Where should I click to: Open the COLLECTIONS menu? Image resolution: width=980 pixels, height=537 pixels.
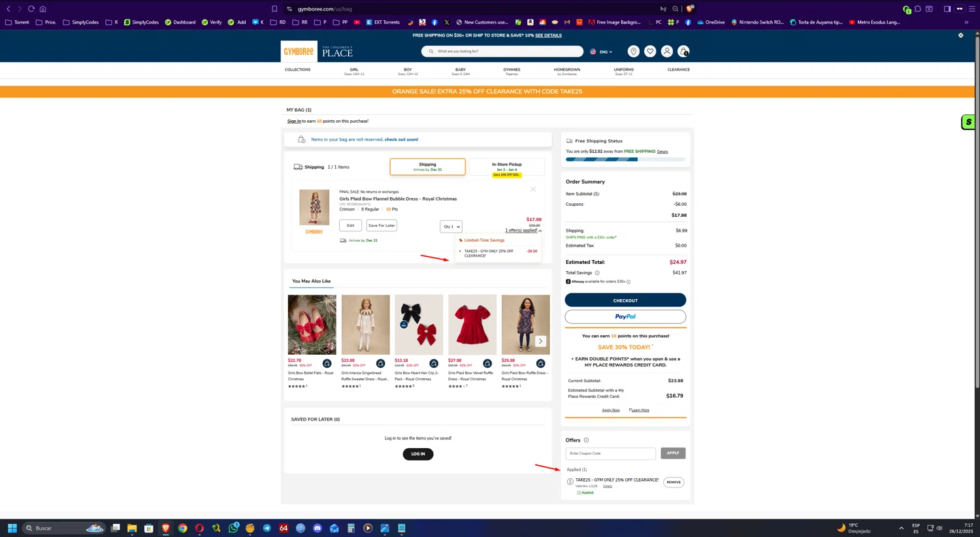297,70
